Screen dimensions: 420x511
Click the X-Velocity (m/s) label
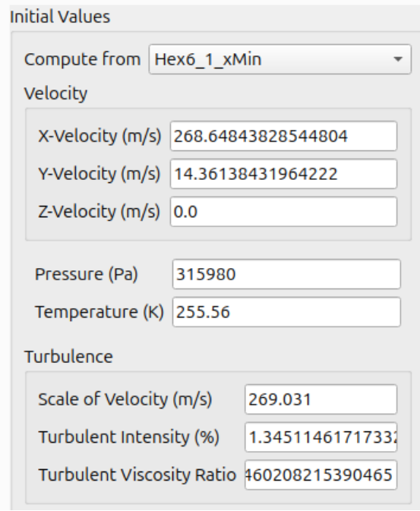[x=99, y=136]
